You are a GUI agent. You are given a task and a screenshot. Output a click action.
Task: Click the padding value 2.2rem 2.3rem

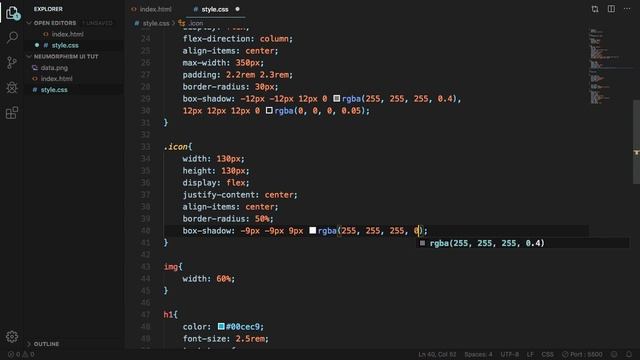257,75
